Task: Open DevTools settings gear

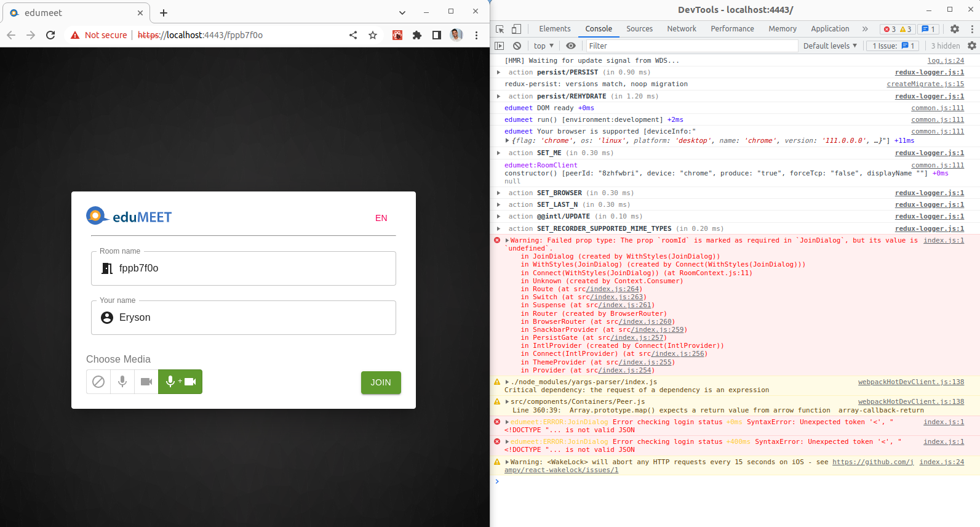Action: click(x=955, y=29)
